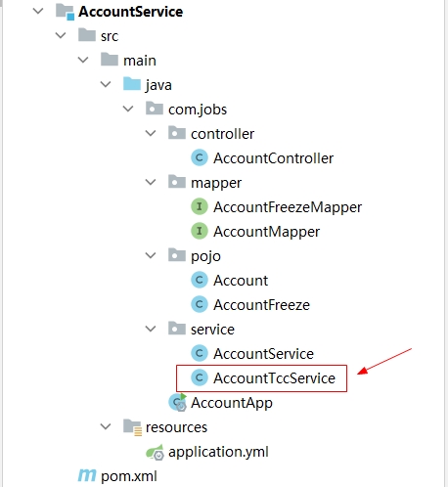The width and height of the screenshot is (448, 487).
Task: Click the resources folder icon
Action: tap(132, 427)
